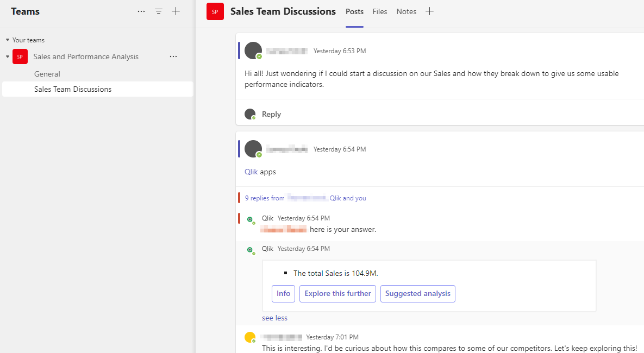
Task: Open more options for Sales and Performance Analysis
Action: point(173,56)
